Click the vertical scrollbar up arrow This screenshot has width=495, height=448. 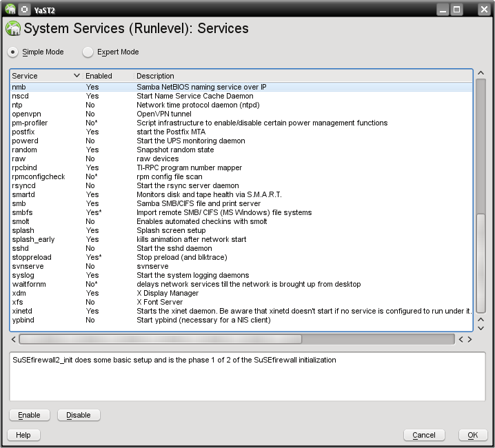coord(481,73)
